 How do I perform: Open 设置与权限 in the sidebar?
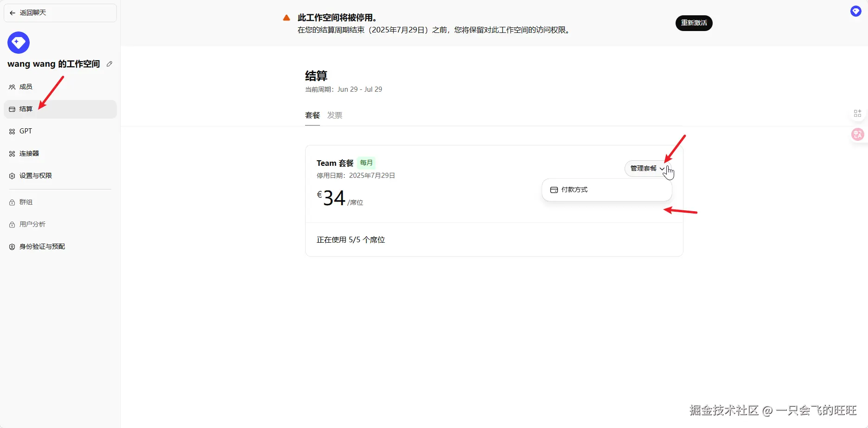coord(60,176)
